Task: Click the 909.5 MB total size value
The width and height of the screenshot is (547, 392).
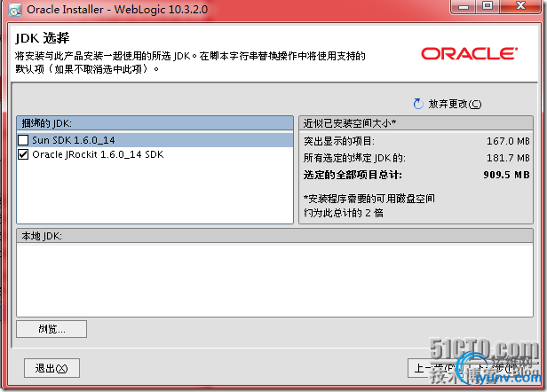Action: coord(506,175)
